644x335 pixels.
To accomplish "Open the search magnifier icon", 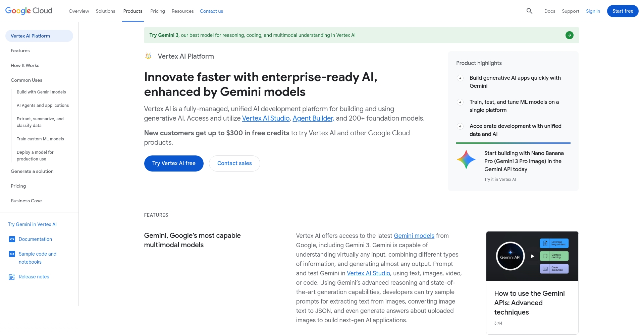I will coord(529,11).
